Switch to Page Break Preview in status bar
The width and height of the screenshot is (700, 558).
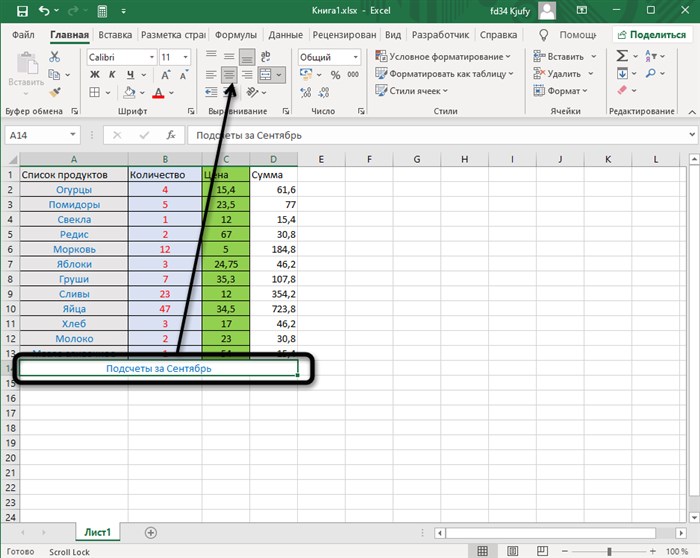click(542, 551)
